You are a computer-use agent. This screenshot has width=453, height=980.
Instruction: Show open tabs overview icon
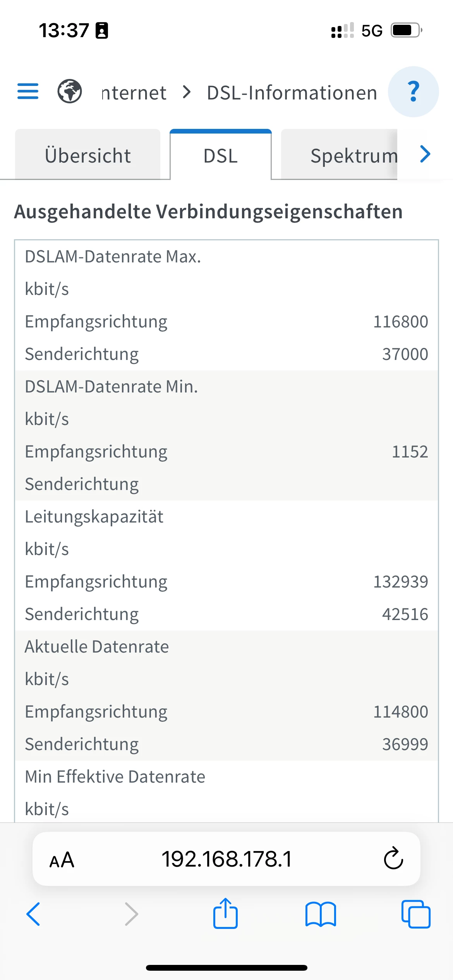[x=416, y=914]
